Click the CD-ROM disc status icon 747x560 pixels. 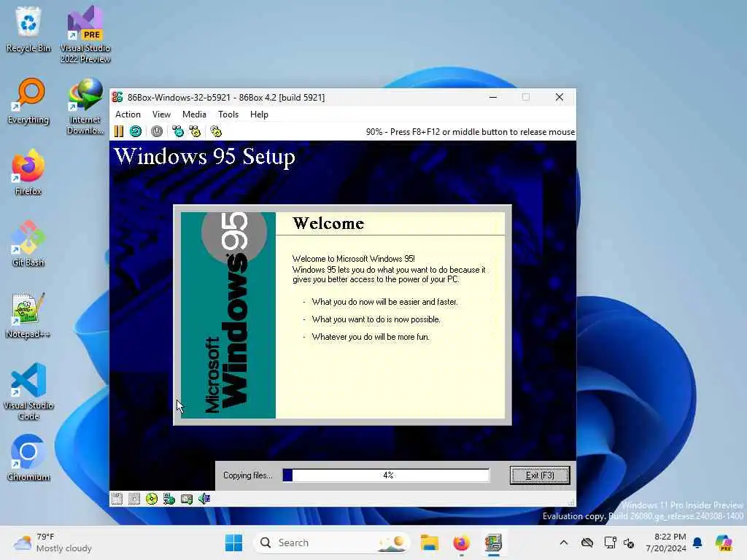152,499
